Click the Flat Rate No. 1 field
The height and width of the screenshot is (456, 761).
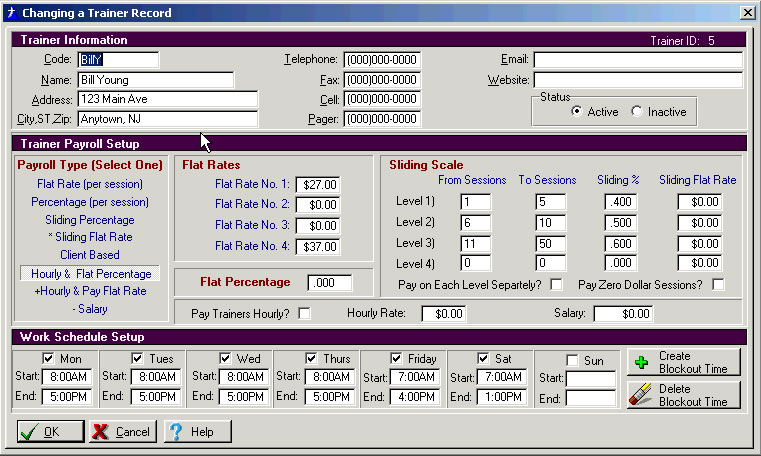pos(318,185)
